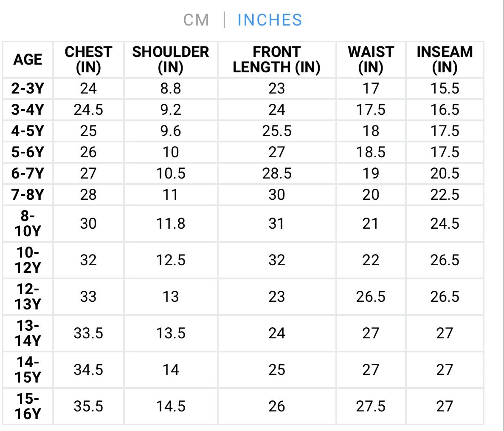This screenshot has width=504, height=431.
Task: Select the 8-10Y age row label
Action: 28,224
